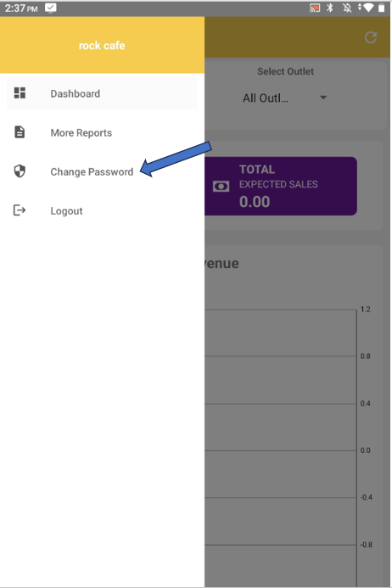Click the Change Password shield icon

tap(20, 171)
